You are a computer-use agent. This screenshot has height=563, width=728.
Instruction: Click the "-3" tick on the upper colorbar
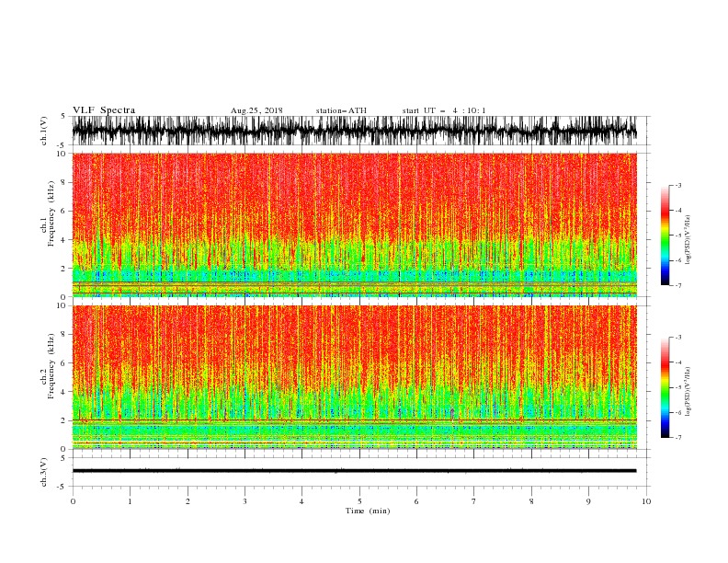click(678, 185)
